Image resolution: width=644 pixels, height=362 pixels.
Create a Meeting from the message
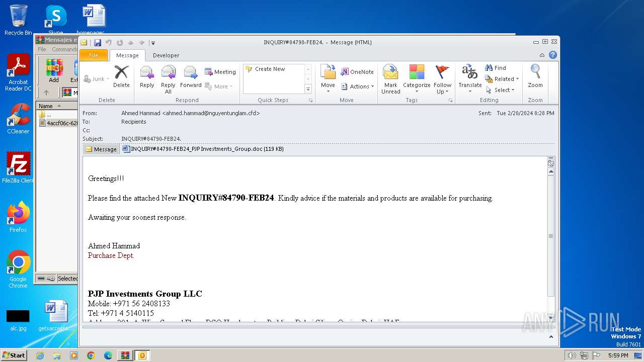(x=220, y=72)
